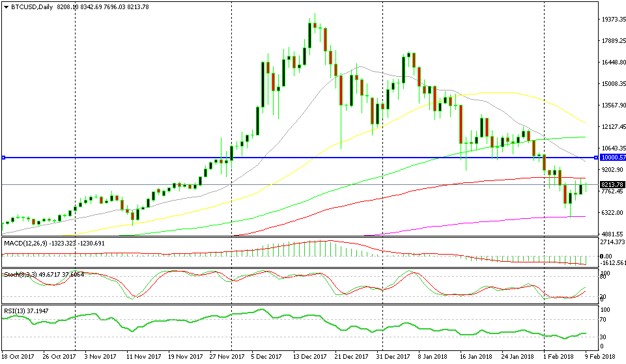This screenshot has width=626, height=364.
Task: Select the 31 Dec 2017 date label
Action: tap(393, 356)
